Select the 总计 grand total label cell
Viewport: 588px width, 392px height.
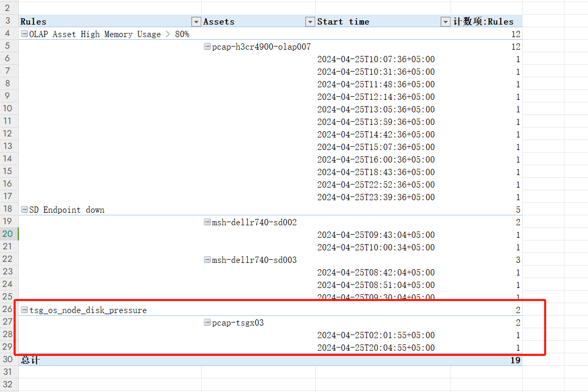tap(30, 360)
